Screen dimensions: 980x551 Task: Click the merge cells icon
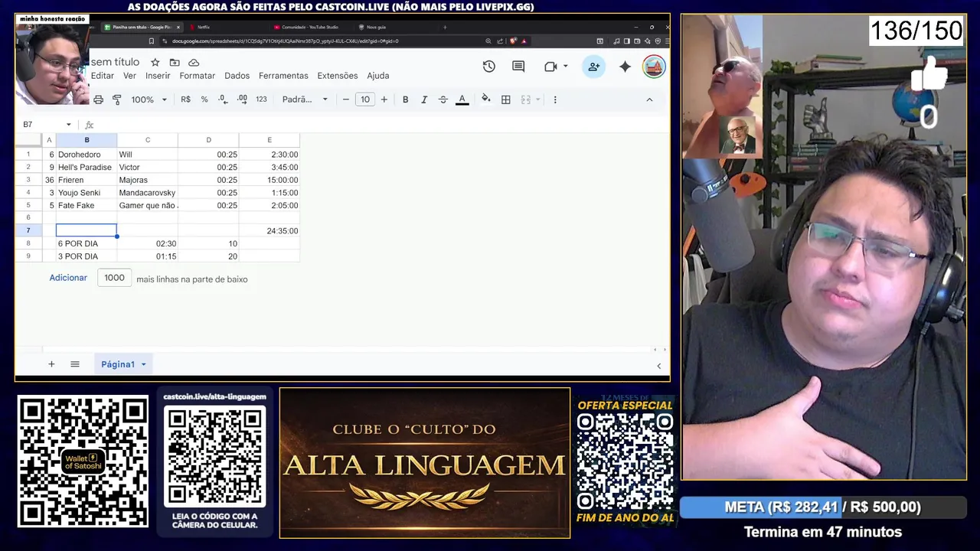click(526, 99)
